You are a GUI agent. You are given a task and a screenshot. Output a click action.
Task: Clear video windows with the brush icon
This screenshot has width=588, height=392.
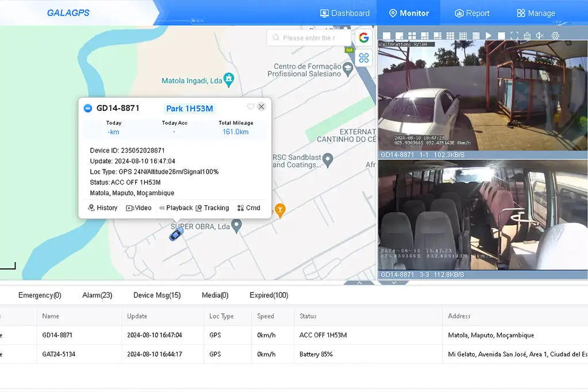coord(527,36)
